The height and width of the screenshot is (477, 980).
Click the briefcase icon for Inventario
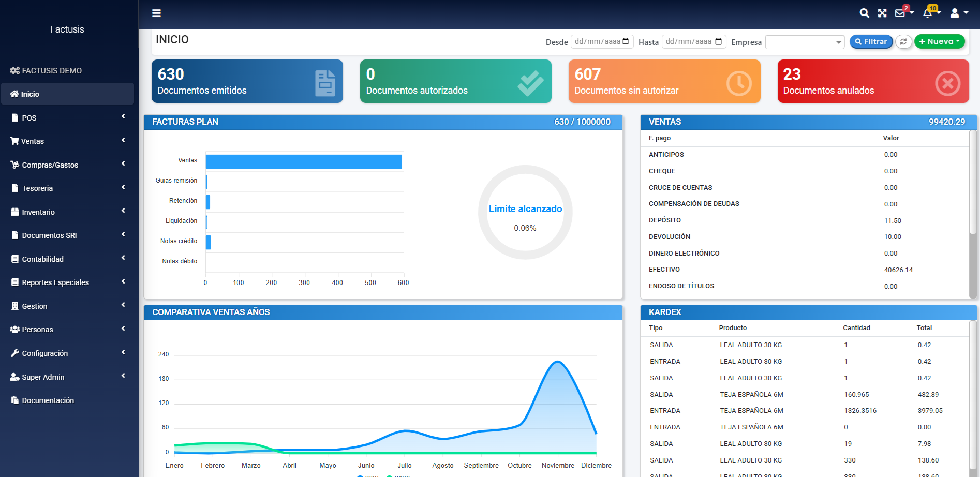(x=14, y=212)
